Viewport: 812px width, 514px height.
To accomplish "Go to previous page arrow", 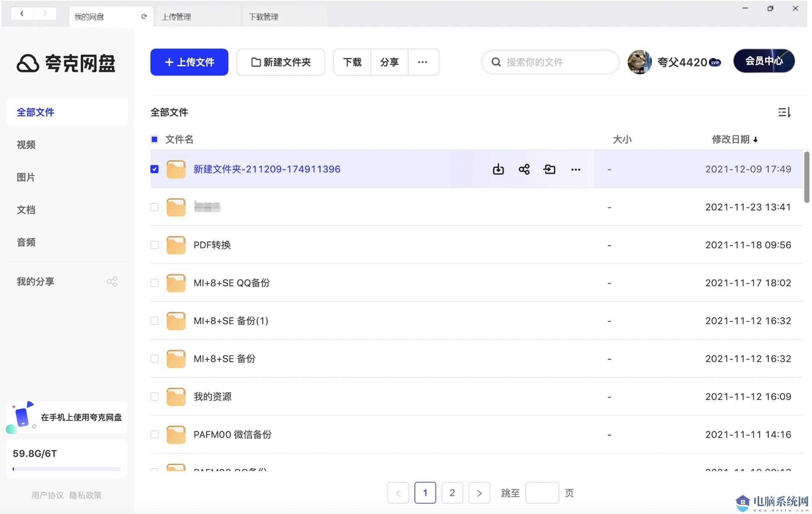I will click(398, 493).
